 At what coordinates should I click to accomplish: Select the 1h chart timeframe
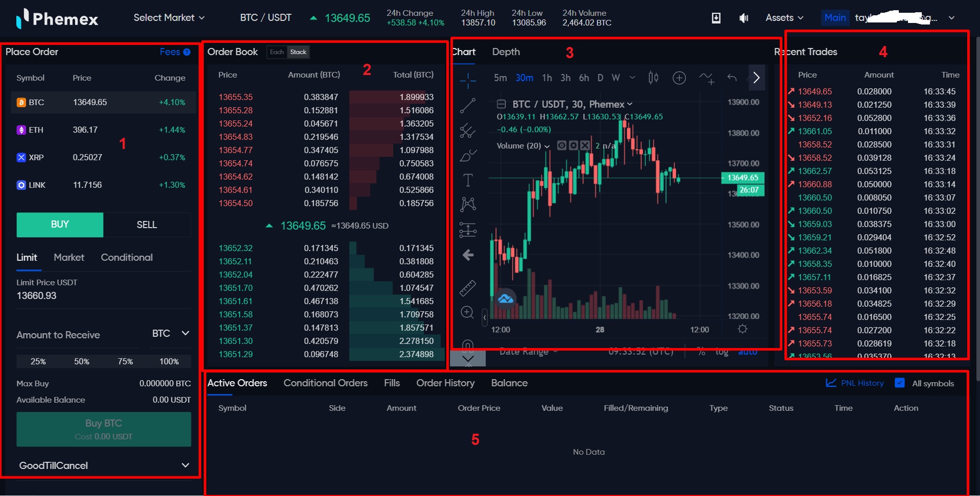click(x=547, y=78)
